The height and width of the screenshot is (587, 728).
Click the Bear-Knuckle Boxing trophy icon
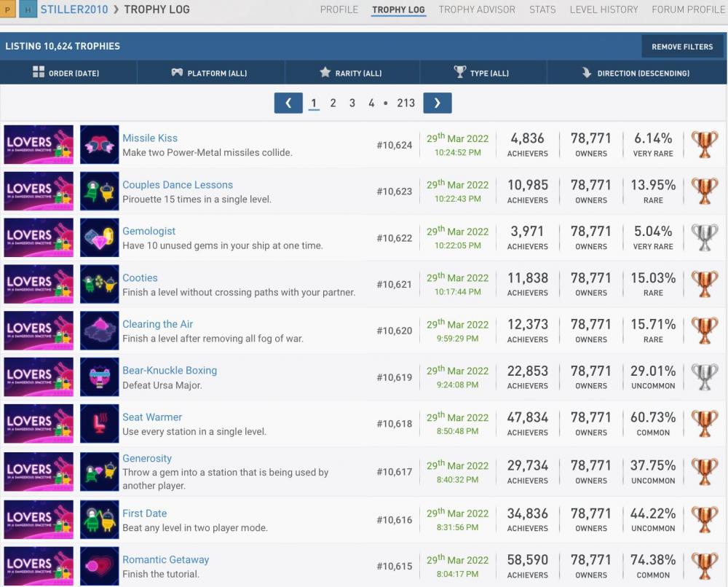[99, 377]
